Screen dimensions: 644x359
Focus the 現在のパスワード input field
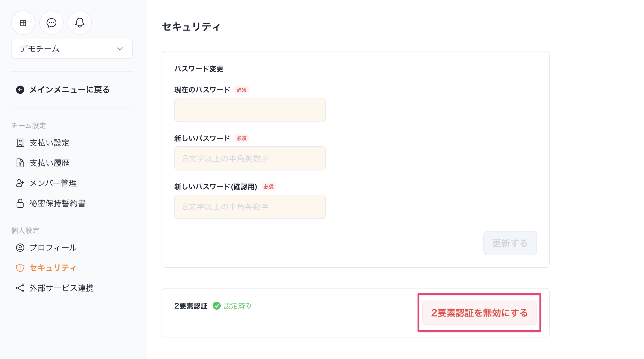click(x=250, y=110)
